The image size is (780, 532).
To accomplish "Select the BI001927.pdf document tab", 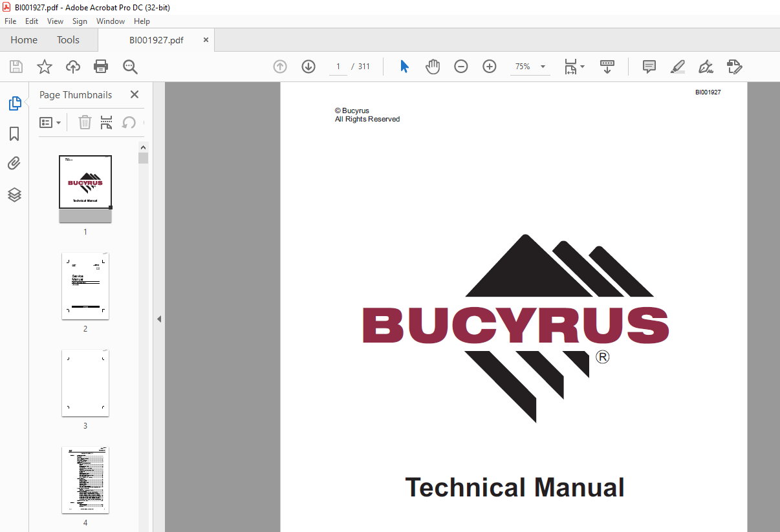I will click(156, 40).
